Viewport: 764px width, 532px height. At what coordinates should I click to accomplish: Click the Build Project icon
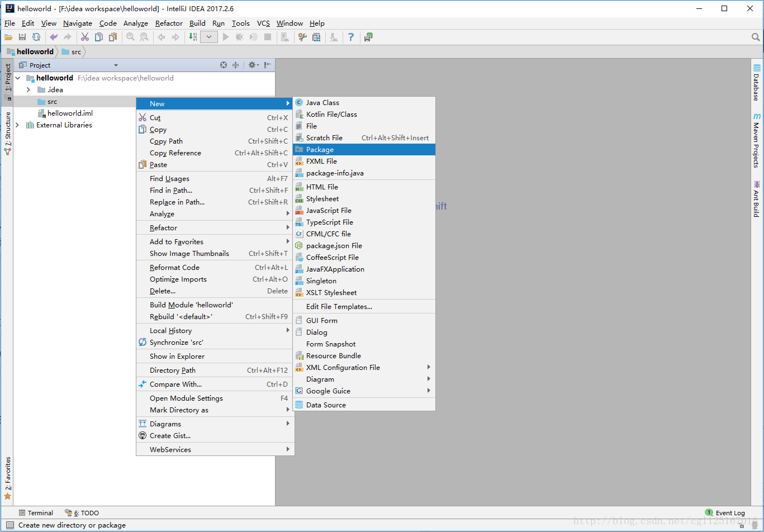193,37
